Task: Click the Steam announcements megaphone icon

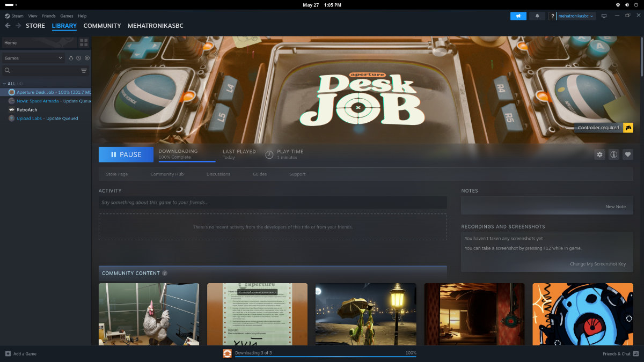Action: (518, 16)
